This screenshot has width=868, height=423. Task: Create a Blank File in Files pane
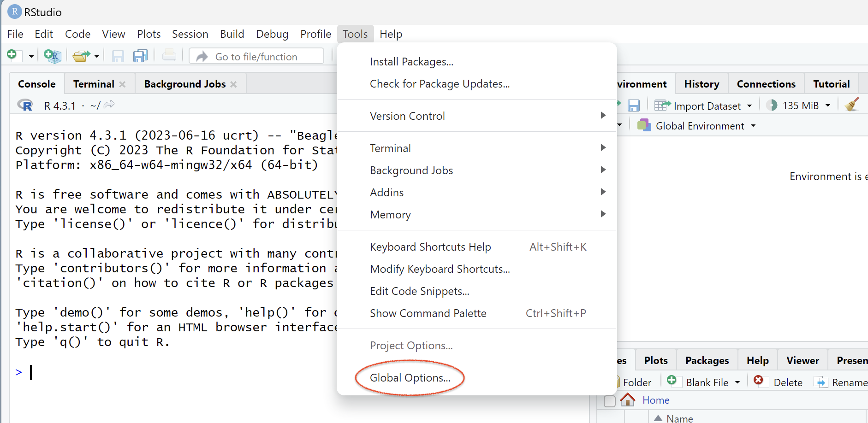[x=698, y=382]
